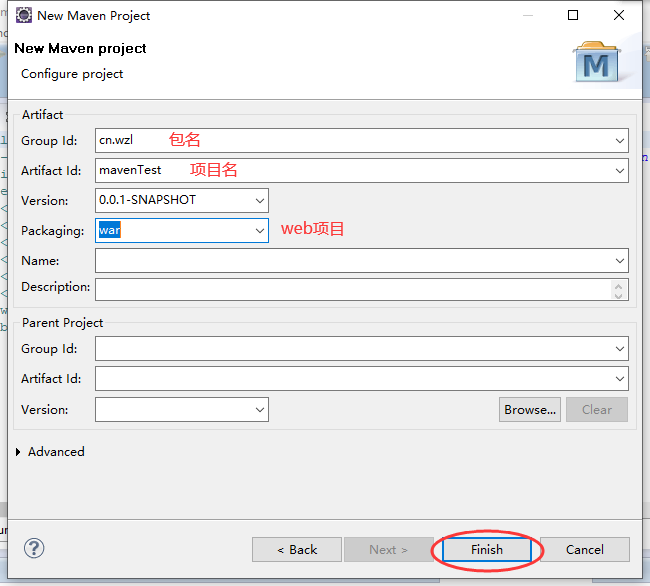Focus the Artifact Id field containing mavenTest
This screenshot has width=650, height=586.
click(361, 170)
